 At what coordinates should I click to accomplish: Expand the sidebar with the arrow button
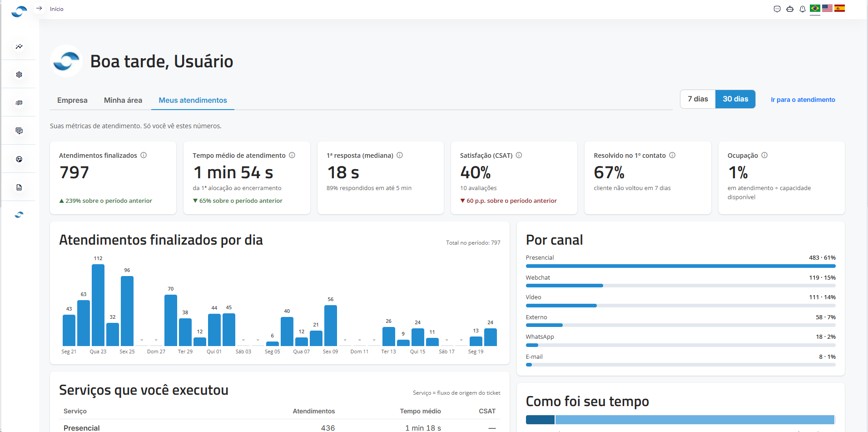[x=39, y=9]
